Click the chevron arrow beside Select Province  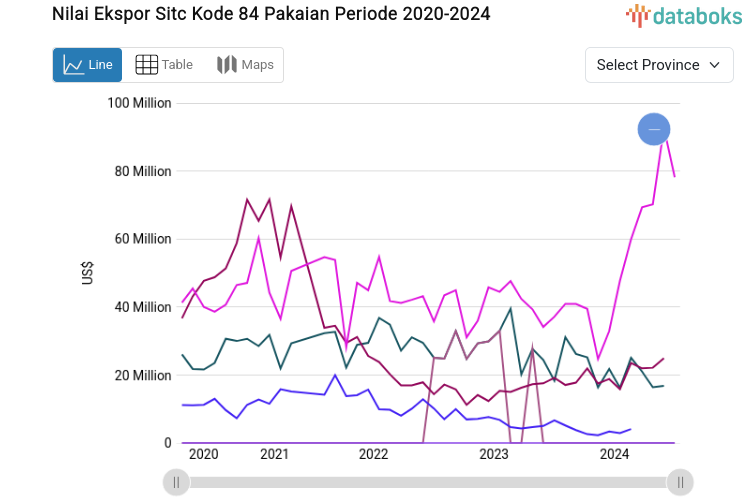(x=714, y=65)
